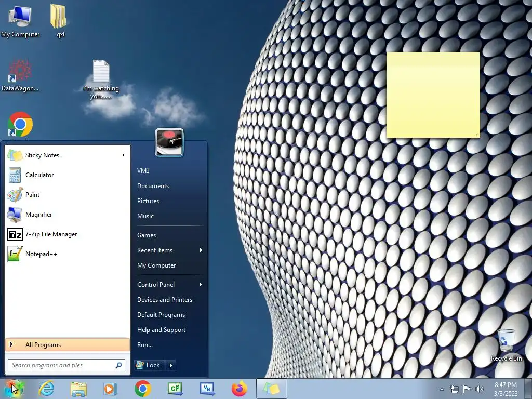Open My Computer desktop icon
Image resolution: width=532 pixels, height=399 pixels.
[20, 21]
